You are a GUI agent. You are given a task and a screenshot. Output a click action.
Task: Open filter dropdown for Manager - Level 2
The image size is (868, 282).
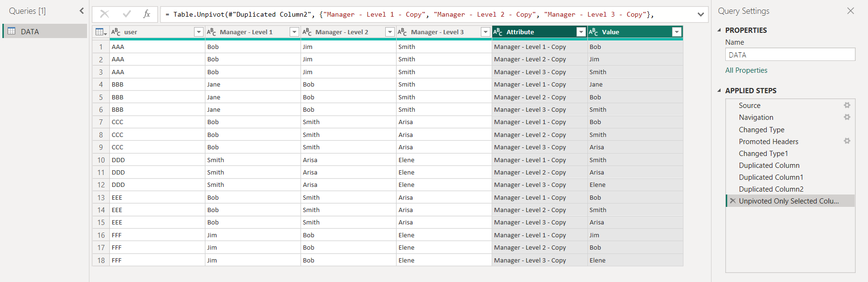(x=390, y=32)
